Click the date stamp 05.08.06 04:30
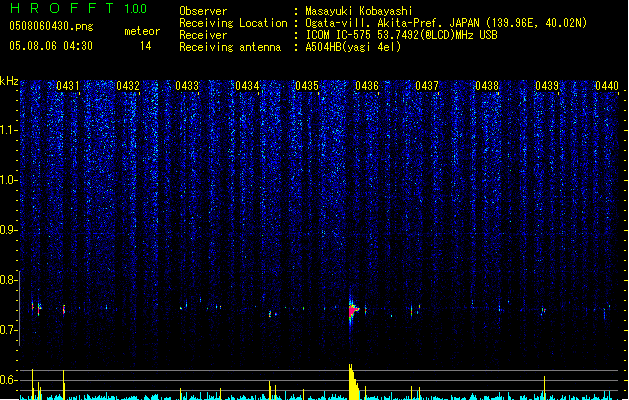Viewport: 629px width, 400px height. point(51,46)
